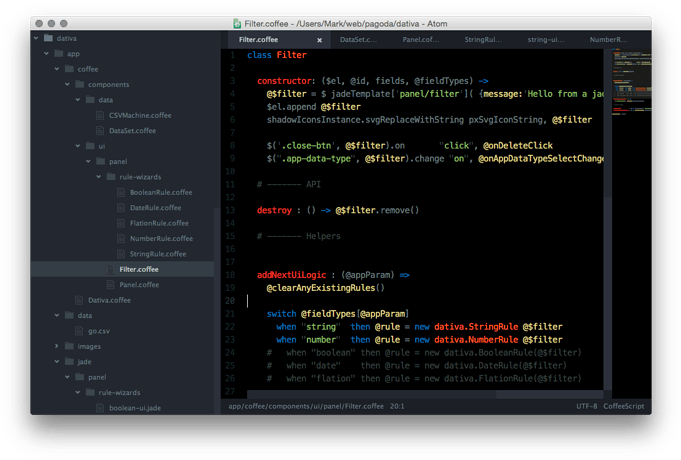
Task: Expand the images folder arrow
Action: click(x=57, y=346)
